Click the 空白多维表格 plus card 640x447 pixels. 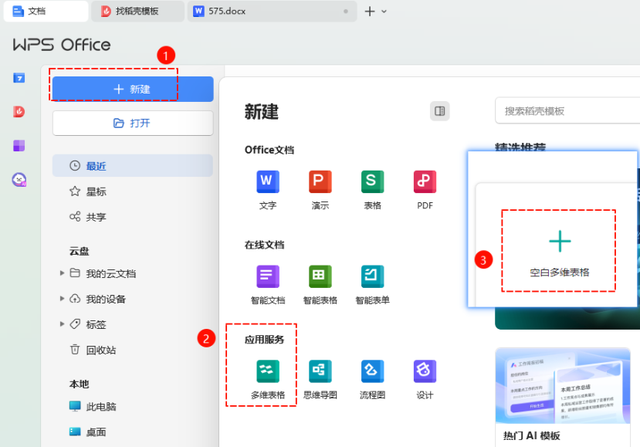[x=559, y=251]
